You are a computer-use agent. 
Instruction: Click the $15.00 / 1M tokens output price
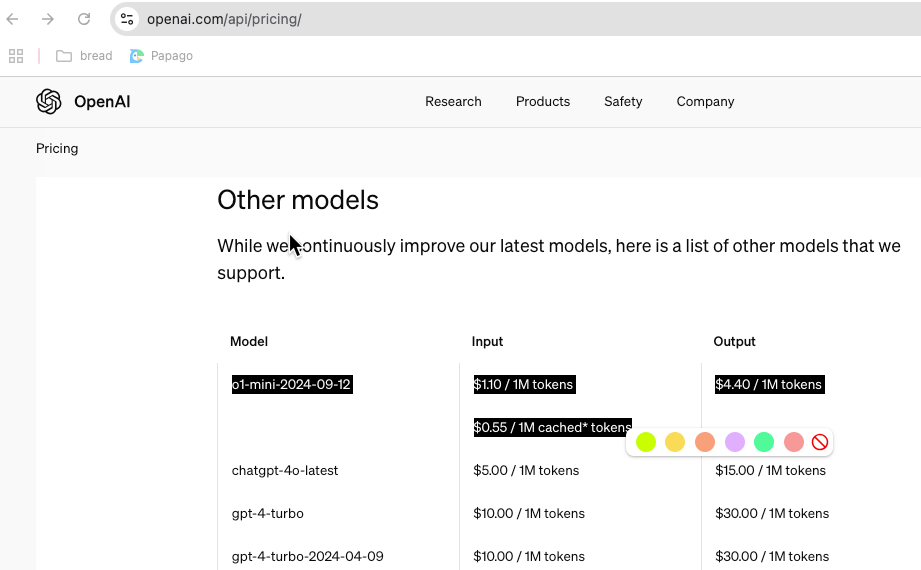click(771, 471)
